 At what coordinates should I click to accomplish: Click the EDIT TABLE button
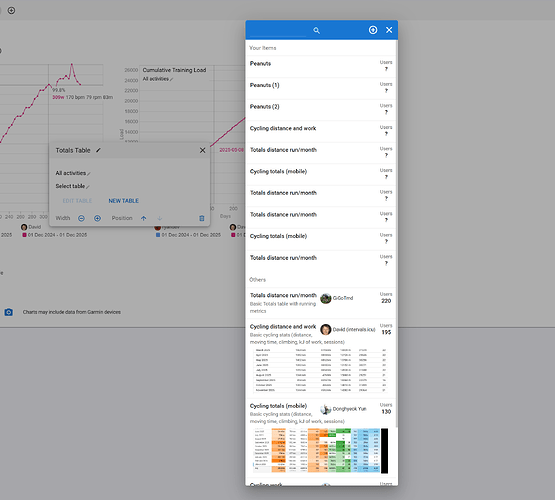[x=77, y=201]
